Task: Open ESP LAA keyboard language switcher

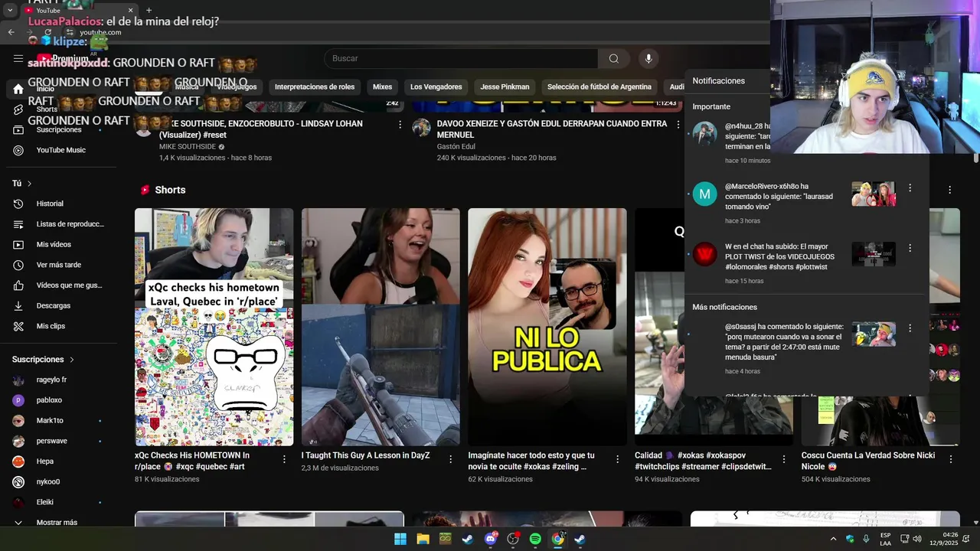Action: pyautogui.click(x=885, y=539)
